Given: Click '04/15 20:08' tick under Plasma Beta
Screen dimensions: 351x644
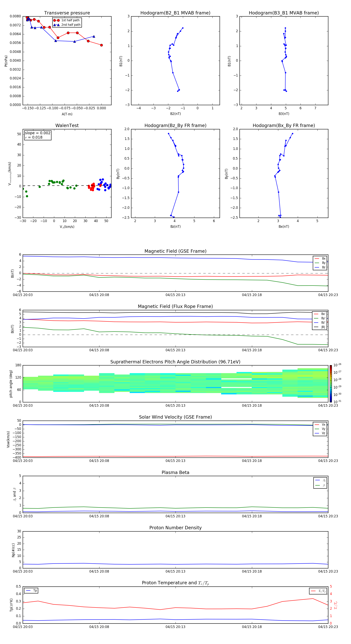Looking at the screenshot, I should [99, 516].
